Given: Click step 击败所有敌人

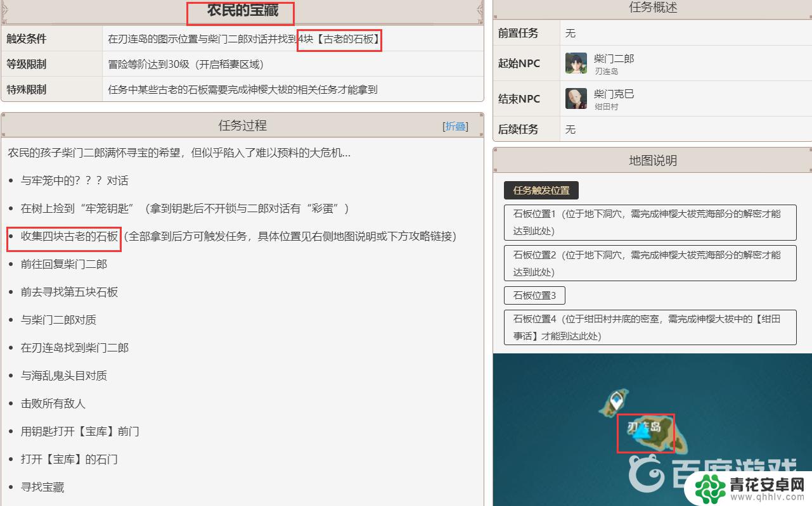Looking at the screenshot, I should 53,403.
